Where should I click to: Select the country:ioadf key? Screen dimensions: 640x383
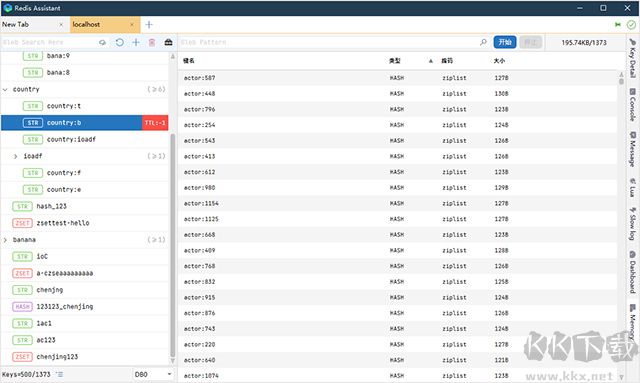coord(84,140)
